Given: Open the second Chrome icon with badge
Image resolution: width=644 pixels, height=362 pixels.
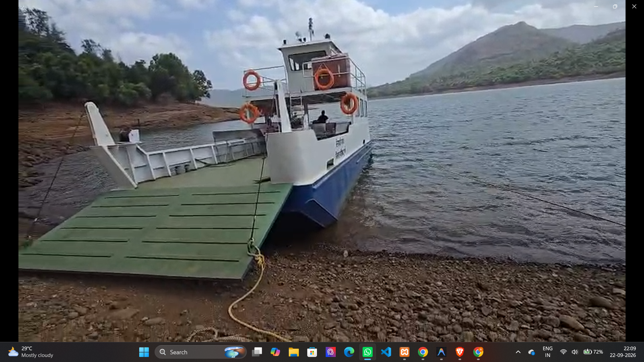Looking at the screenshot, I should click(x=478, y=352).
